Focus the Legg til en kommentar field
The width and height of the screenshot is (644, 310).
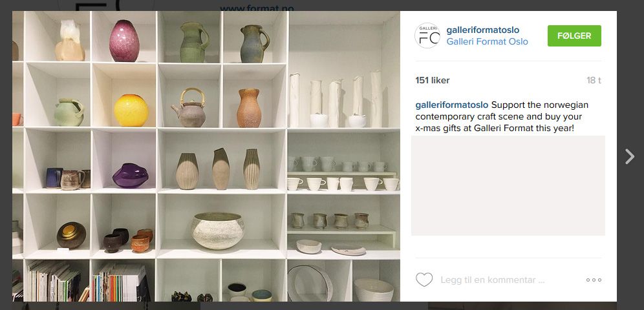click(x=493, y=280)
